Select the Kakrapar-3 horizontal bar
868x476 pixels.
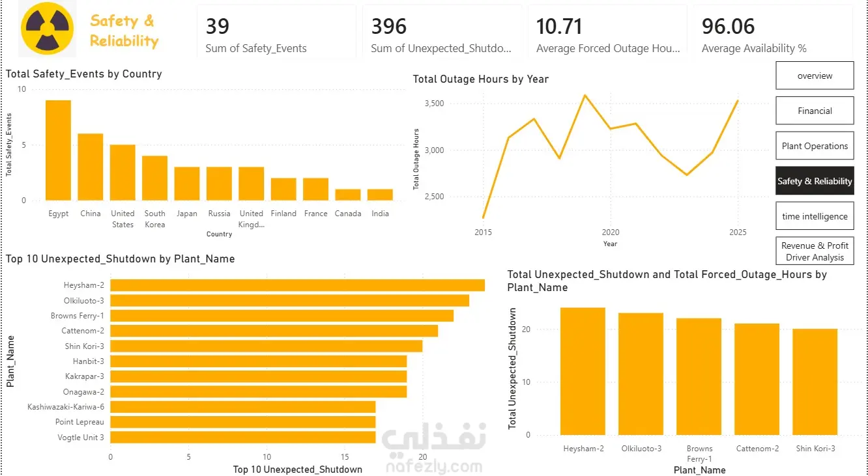pyautogui.click(x=259, y=376)
